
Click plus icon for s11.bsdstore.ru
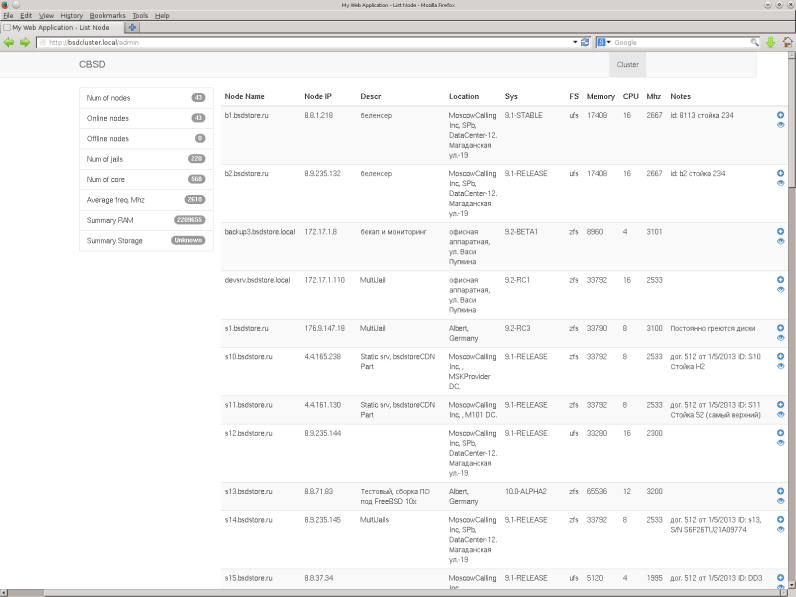pyautogui.click(x=780, y=405)
